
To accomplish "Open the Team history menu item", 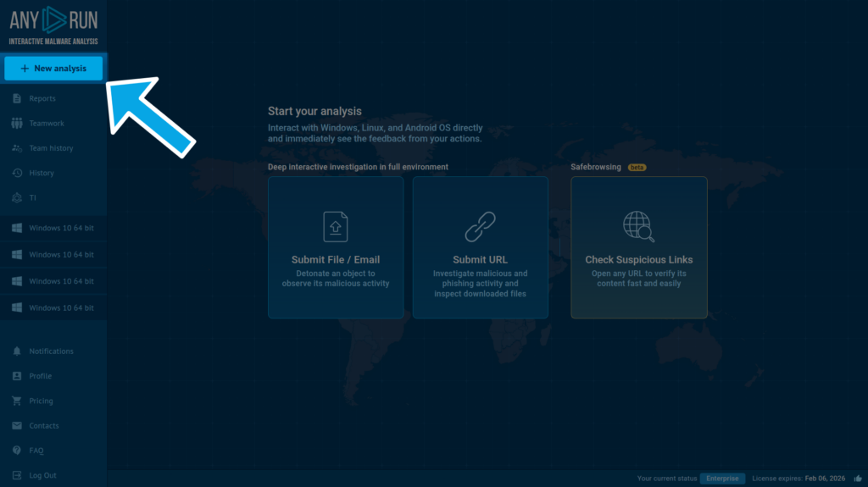I will pyautogui.click(x=51, y=148).
